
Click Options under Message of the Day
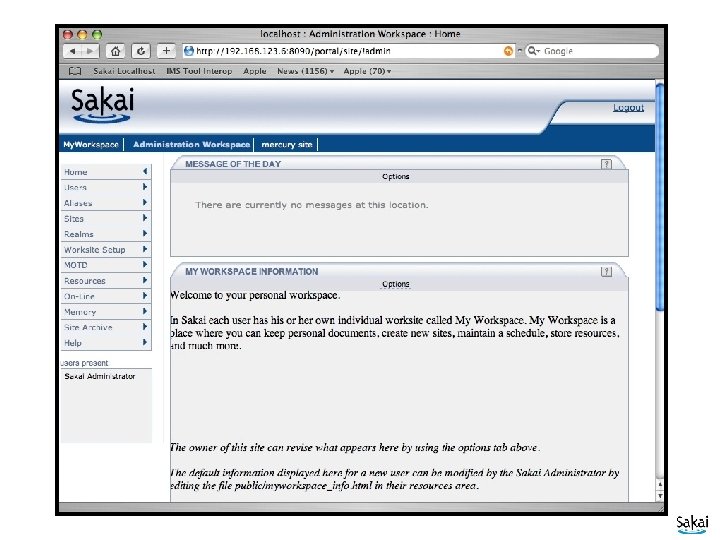[395, 176]
